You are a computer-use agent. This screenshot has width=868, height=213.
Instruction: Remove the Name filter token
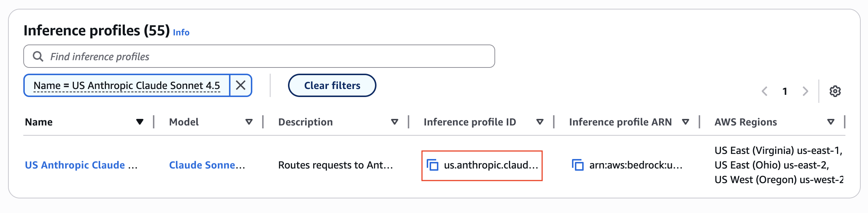tap(241, 85)
